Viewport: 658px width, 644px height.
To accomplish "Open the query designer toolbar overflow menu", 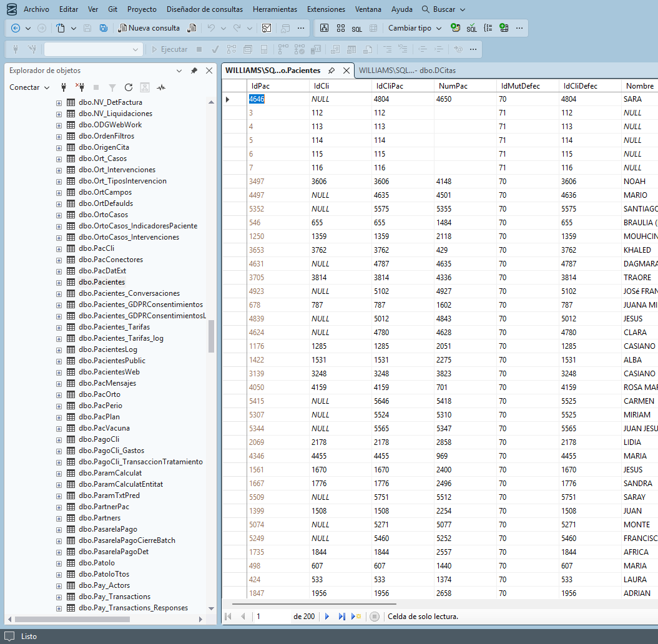I will point(519,28).
